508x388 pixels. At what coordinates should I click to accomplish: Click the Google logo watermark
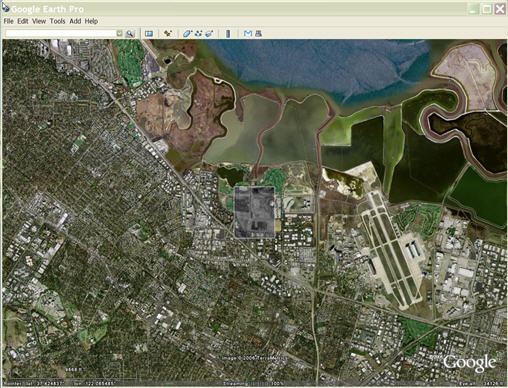click(x=469, y=363)
